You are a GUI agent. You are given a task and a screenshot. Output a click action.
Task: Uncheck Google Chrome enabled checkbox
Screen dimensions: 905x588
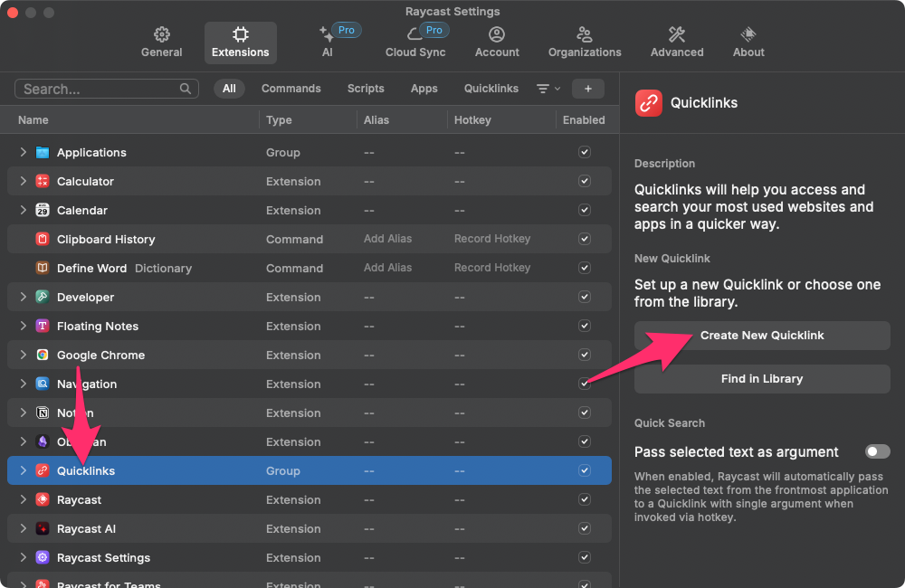(584, 355)
